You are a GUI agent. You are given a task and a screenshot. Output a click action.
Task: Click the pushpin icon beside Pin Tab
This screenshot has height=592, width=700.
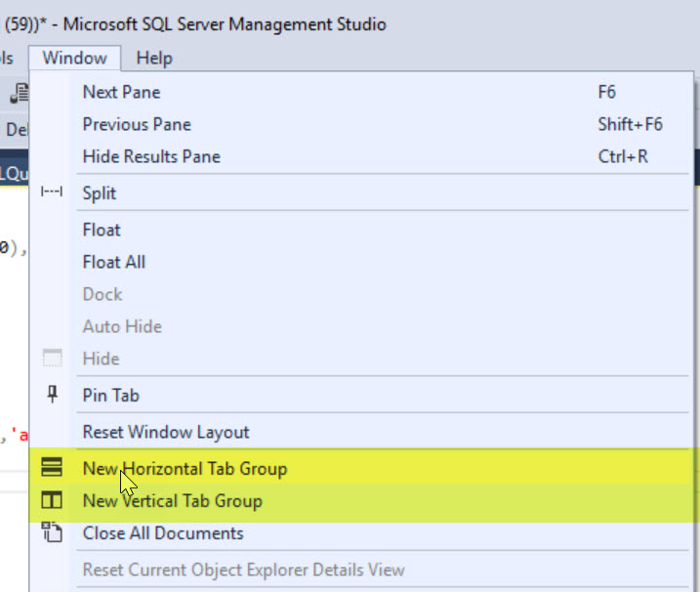tap(52, 395)
